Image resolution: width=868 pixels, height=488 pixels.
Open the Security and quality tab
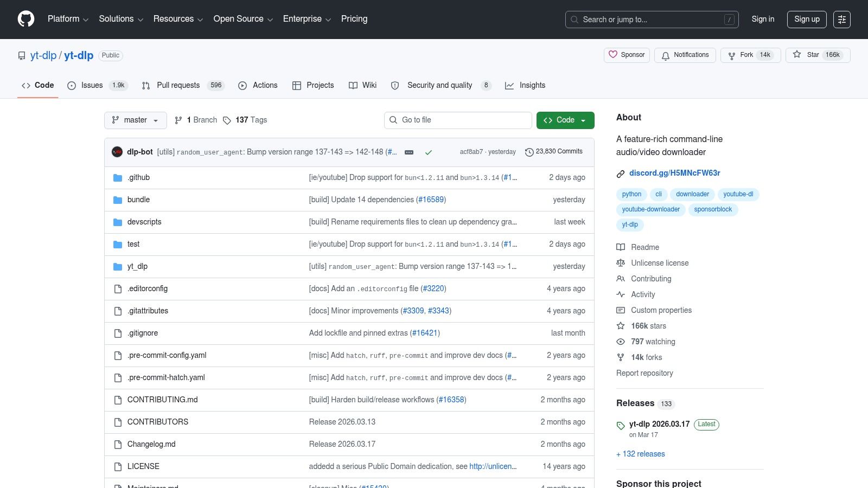(441, 85)
